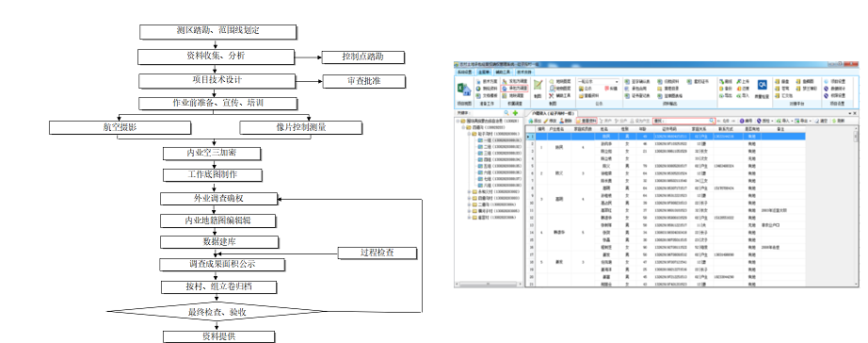Click the red-outlined view data button on grid toolbar

tap(587, 121)
